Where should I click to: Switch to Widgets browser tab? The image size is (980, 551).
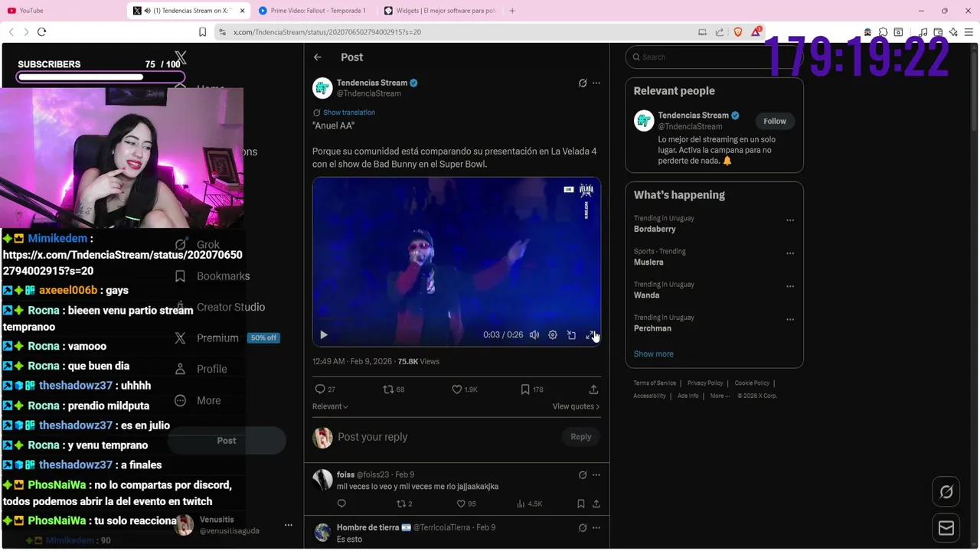[439, 11]
